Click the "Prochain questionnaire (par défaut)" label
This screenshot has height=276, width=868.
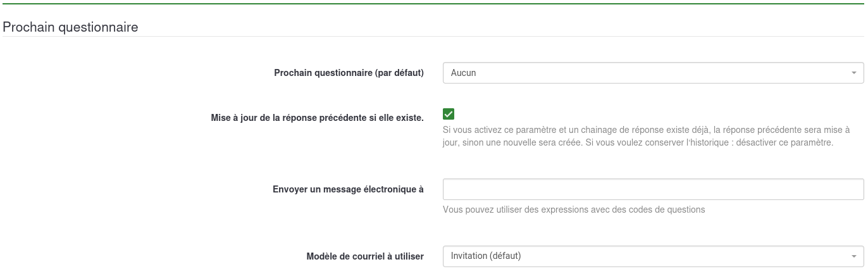click(x=349, y=73)
